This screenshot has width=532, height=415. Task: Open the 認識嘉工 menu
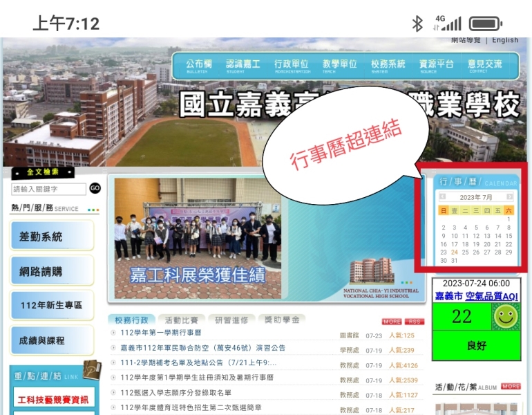coord(243,66)
